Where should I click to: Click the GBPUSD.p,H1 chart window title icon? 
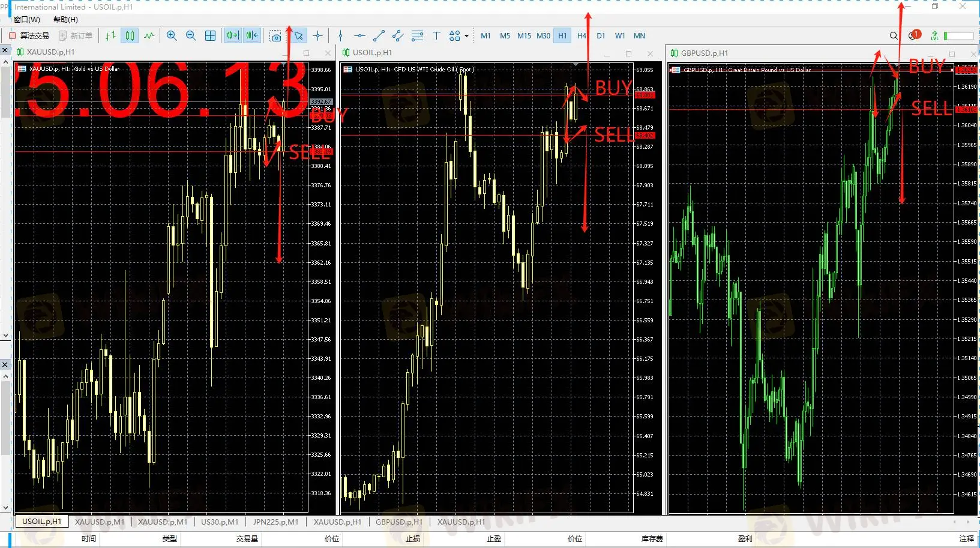(x=674, y=53)
